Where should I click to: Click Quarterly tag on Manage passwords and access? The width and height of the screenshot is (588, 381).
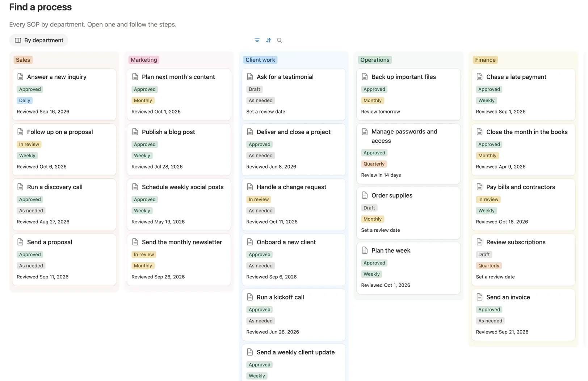(x=374, y=164)
